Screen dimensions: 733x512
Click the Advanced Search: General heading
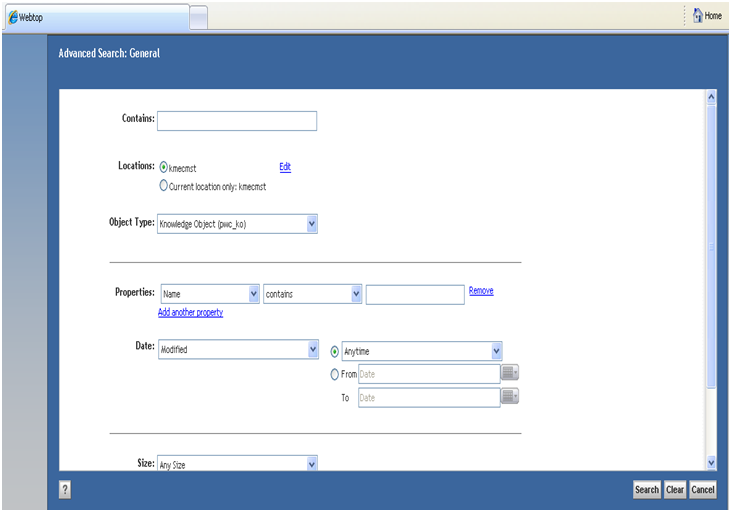pos(109,53)
